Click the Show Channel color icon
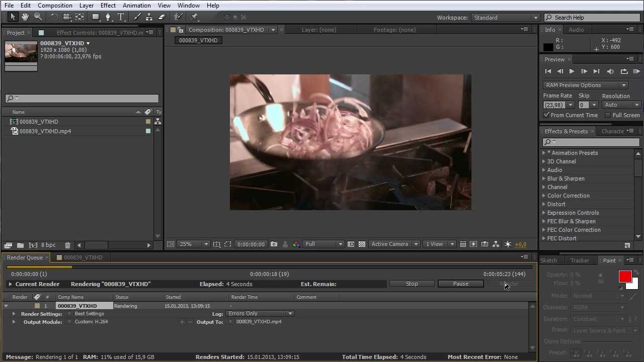Screen dimensions: 644x362 click(x=296, y=244)
